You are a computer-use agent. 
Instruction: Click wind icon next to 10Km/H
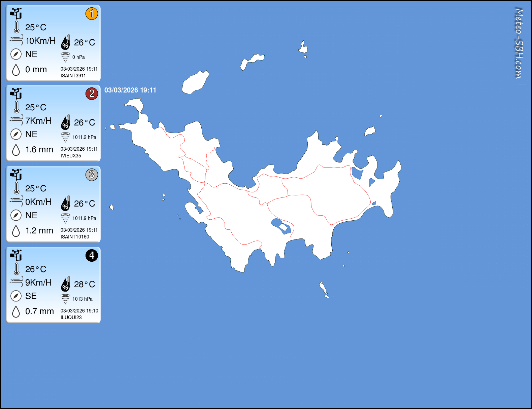pyautogui.click(x=16, y=40)
